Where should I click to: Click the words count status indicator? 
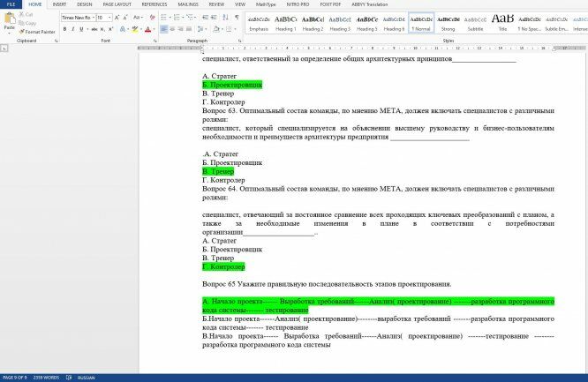46,378
